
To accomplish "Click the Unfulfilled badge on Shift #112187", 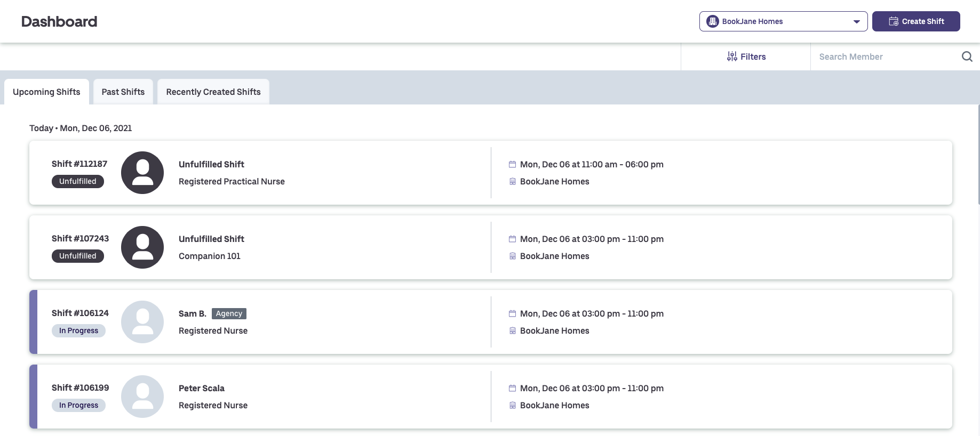I will (78, 181).
